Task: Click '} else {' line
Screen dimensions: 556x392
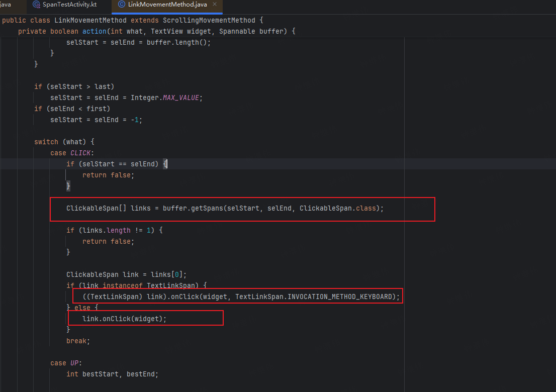Action: coord(82,308)
